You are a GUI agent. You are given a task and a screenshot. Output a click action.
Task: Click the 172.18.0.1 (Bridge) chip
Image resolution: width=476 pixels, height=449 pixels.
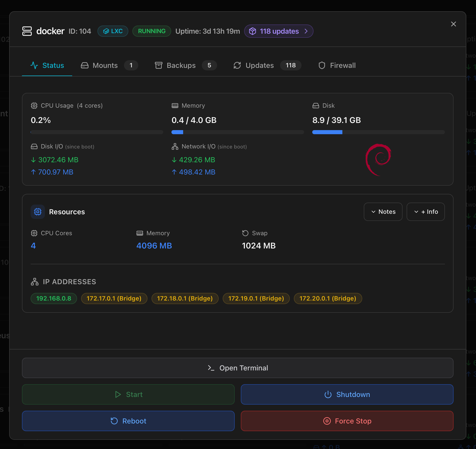point(185,298)
